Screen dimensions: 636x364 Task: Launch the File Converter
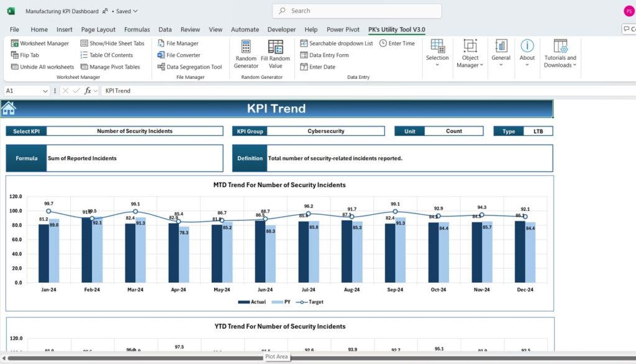[x=179, y=55]
